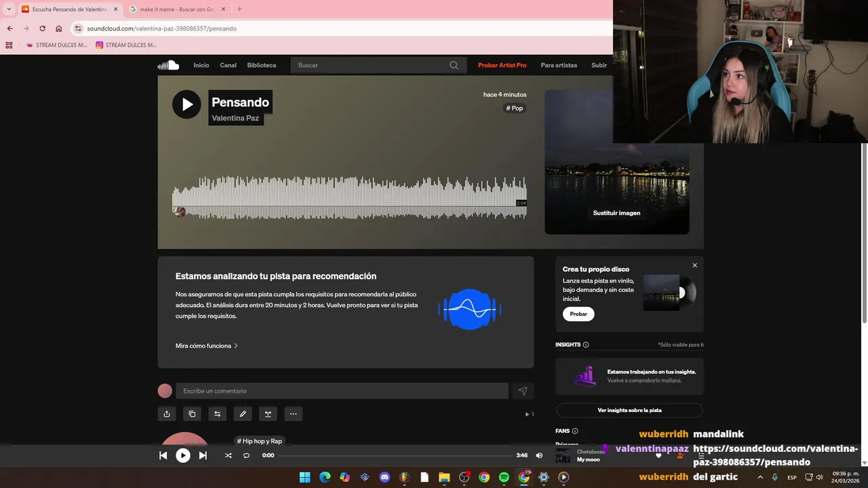Open the three-dots more options menu
Image resolution: width=868 pixels, height=488 pixels.
point(293,414)
